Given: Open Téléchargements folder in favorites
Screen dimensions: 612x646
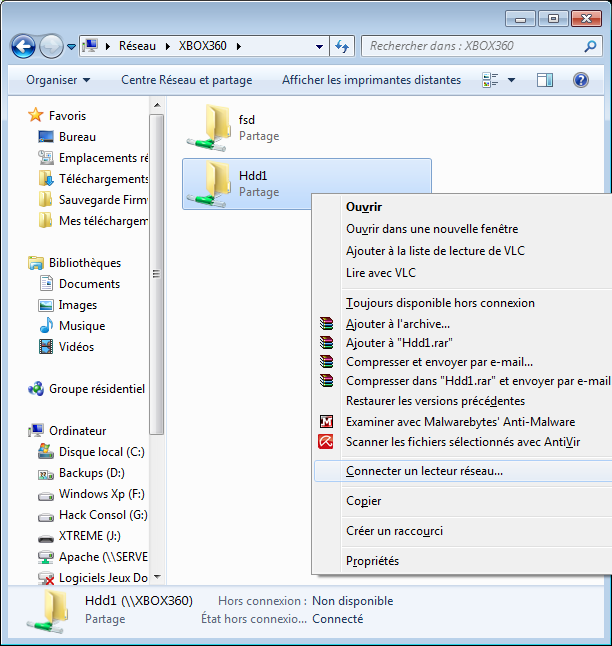Looking at the screenshot, I should tap(93, 179).
